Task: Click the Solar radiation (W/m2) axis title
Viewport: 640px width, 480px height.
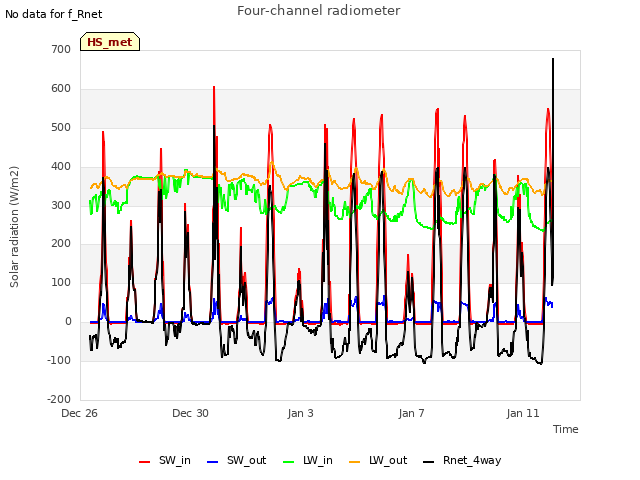Action: tap(14, 227)
